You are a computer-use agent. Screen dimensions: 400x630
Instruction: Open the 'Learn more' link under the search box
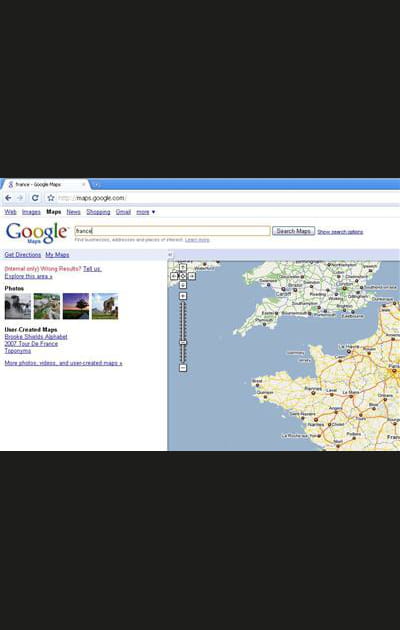197,240
